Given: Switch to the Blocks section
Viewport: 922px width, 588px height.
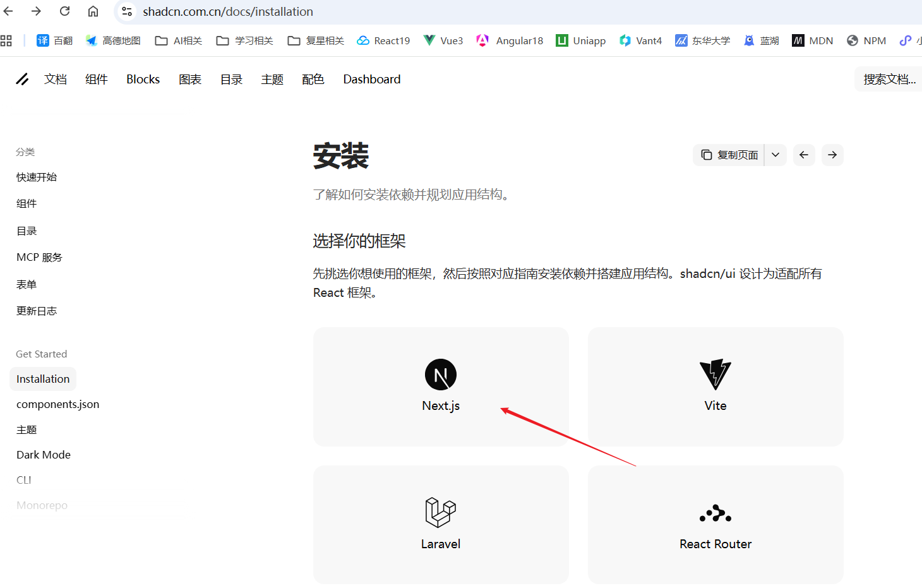Looking at the screenshot, I should [143, 78].
